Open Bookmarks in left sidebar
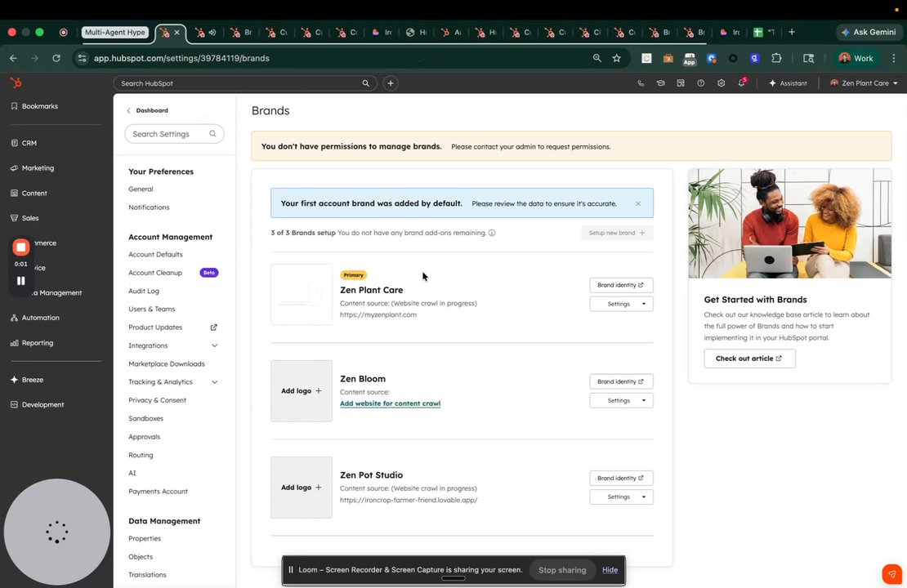Viewport: 907px width, 588px height. [34, 106]
